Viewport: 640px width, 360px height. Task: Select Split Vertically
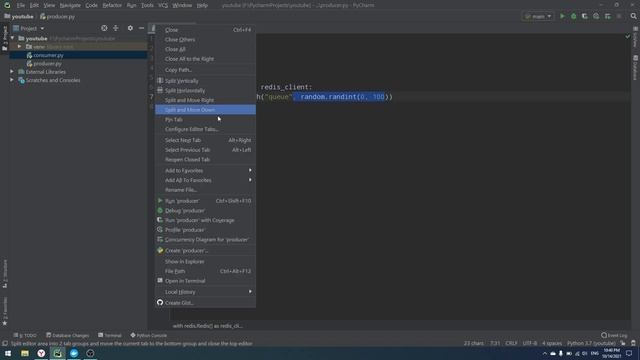pyautogui.click(x=205, y=81)
